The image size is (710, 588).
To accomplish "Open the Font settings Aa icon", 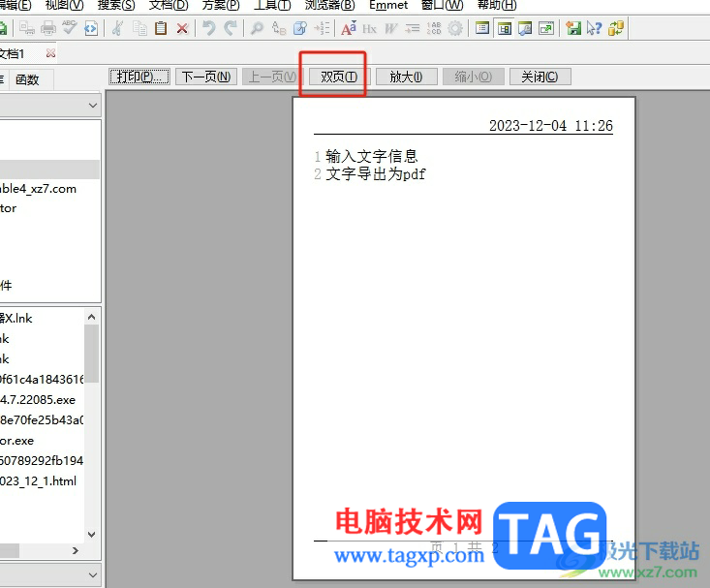I will coord(348,28).
